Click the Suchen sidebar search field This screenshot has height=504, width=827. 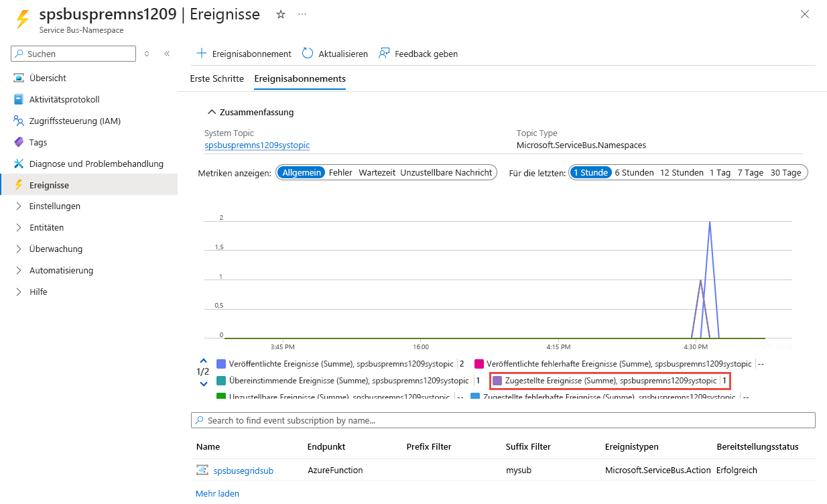pos(73,54)
